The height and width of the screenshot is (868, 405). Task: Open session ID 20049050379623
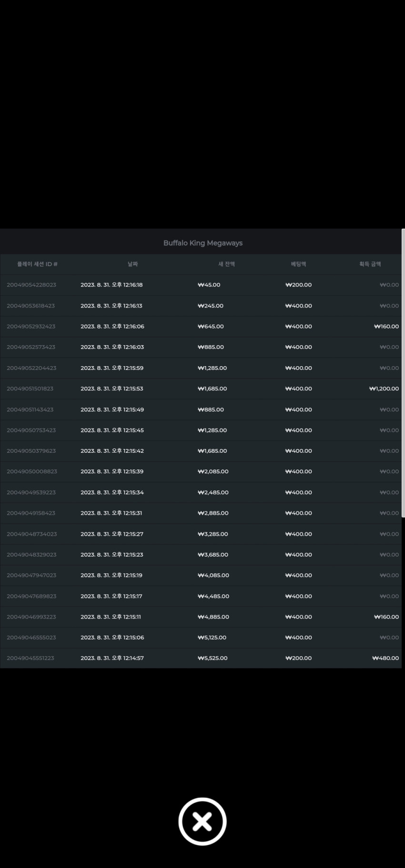pyautogui.click(x=31, y=451)
